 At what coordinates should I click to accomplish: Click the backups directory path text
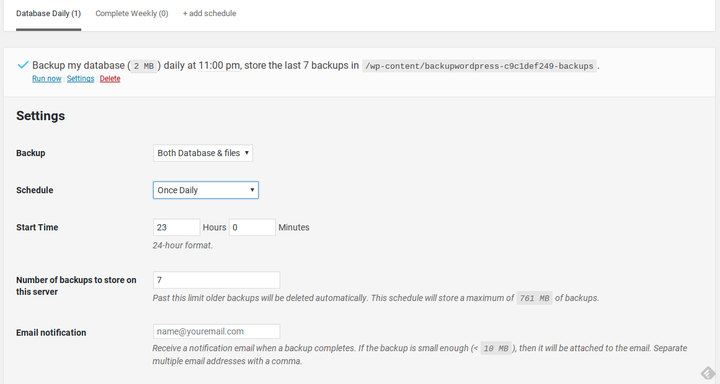(x=479, y=66)
